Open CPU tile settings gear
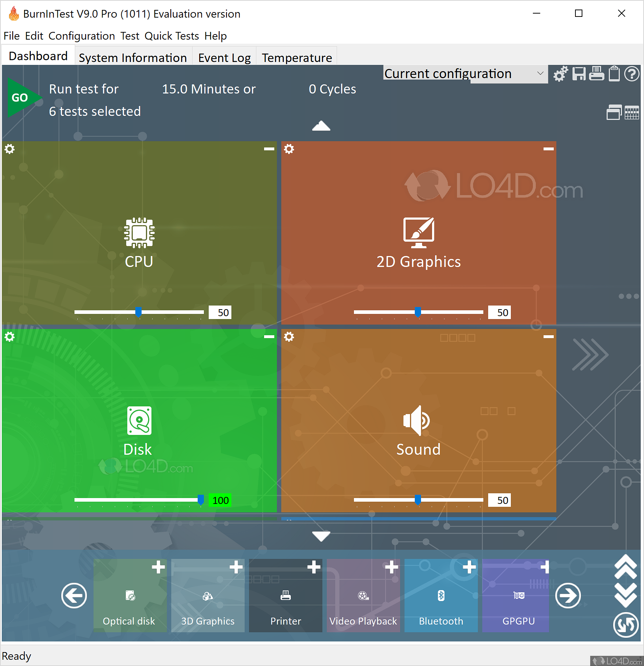 (x=10, y=149)
